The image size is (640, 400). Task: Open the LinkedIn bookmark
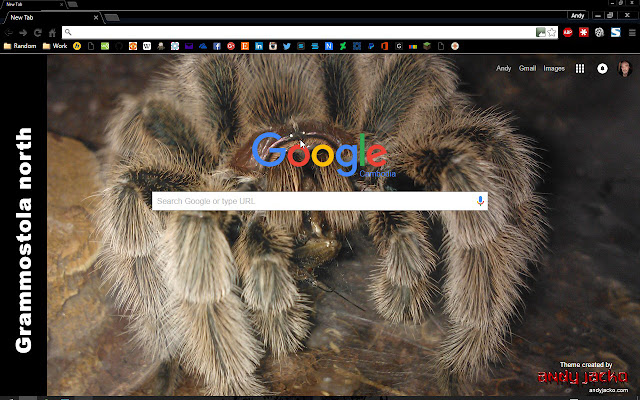click(259, 46)
